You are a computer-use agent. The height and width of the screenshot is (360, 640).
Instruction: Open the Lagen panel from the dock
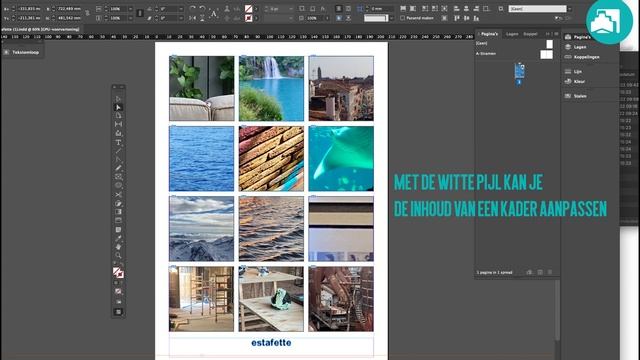point(575,47)
